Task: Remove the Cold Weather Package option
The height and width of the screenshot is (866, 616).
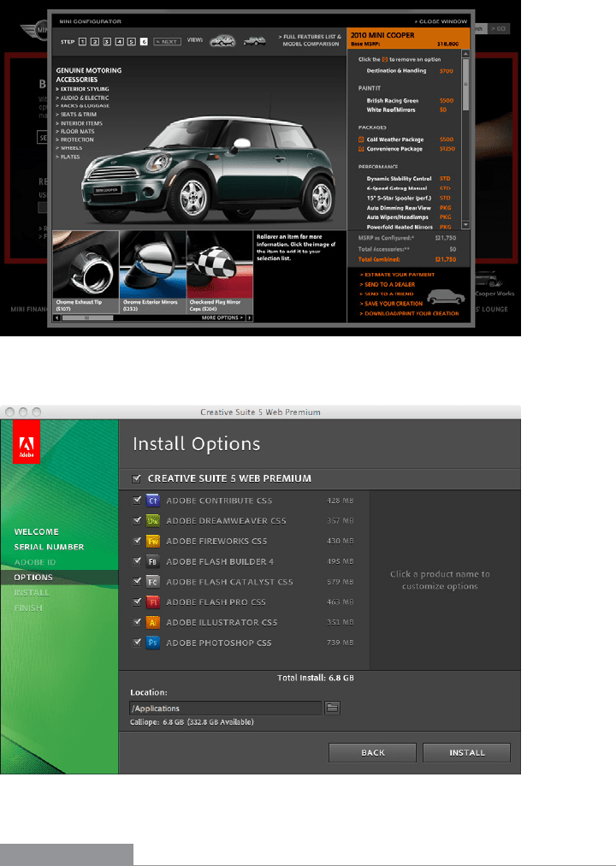Action: (362, 139)
